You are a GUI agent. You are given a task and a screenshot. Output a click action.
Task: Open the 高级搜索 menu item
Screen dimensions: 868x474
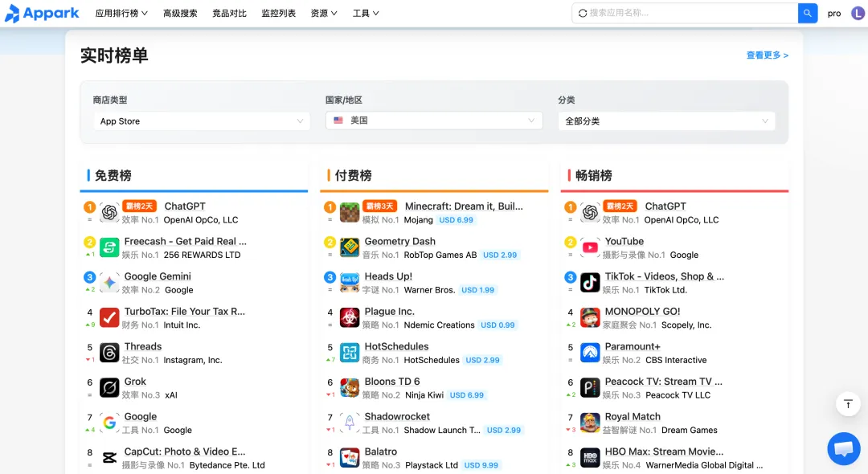(180, 14)
